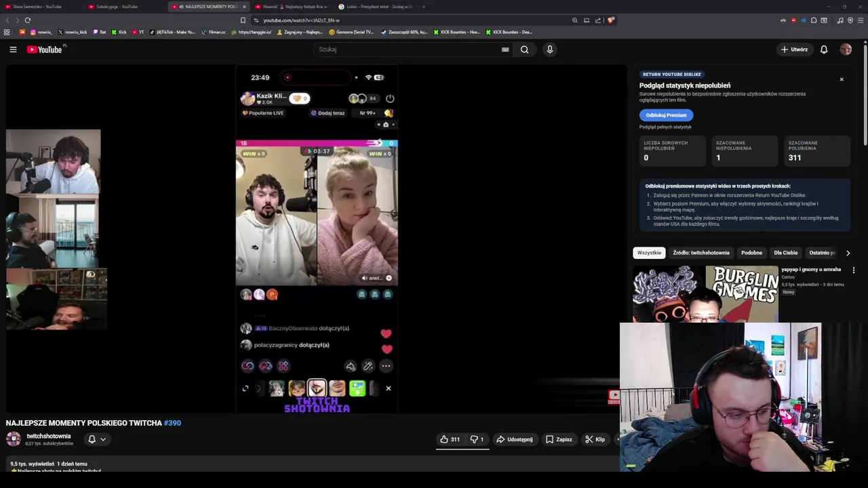Viewport: 868px width, 488px height.
Task: Click the #390 hashtag in title
Action: click(172, 423)
